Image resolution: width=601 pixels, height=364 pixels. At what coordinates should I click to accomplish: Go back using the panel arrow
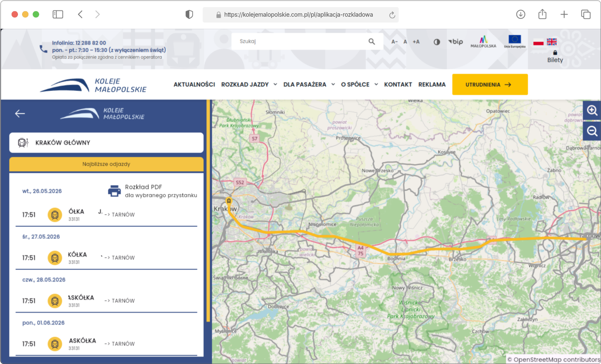(20, 113)
